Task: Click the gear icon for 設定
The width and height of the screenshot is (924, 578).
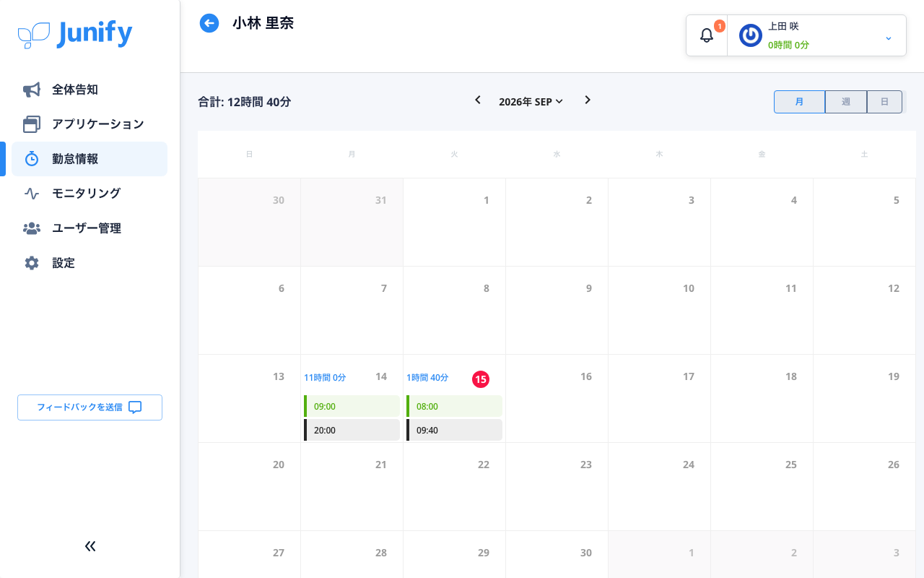Action: coord(32,263)
